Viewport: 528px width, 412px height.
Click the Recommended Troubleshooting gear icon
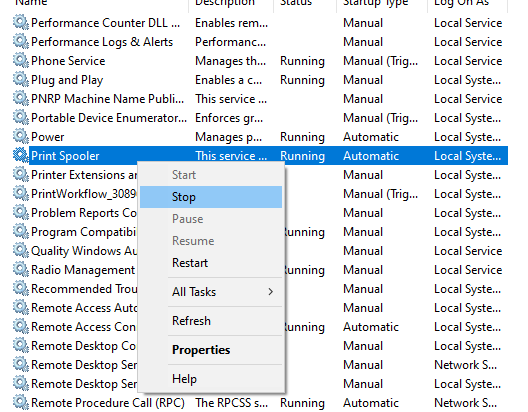pos(21,289)
